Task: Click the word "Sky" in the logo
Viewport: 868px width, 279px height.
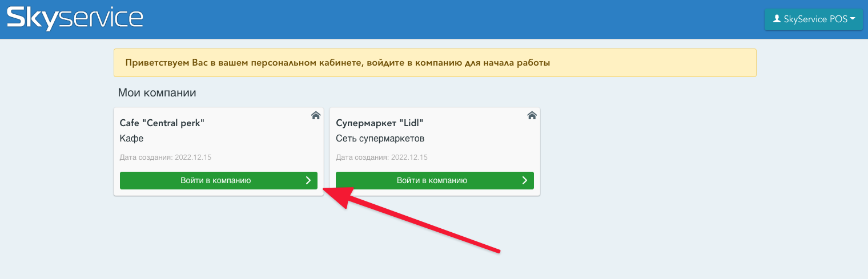Action: 32,18
